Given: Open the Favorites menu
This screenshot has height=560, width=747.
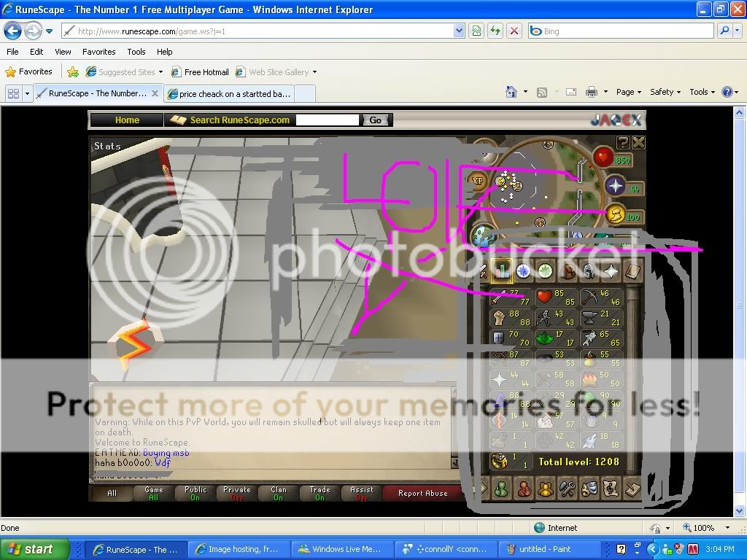Looking at the screenshot, I should pyautogui.click(x=98, y=52).
